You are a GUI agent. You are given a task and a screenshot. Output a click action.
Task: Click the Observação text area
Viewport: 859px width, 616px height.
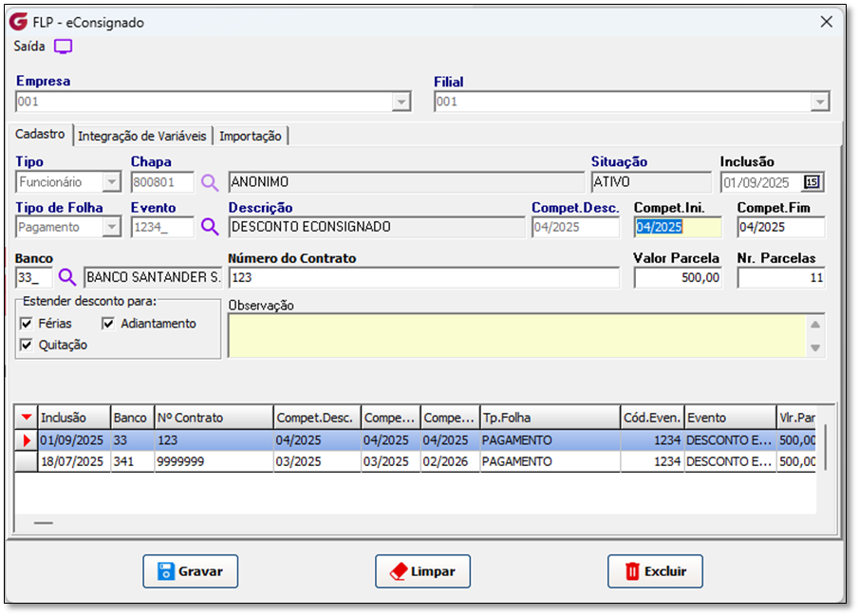[x=517, y=335]
